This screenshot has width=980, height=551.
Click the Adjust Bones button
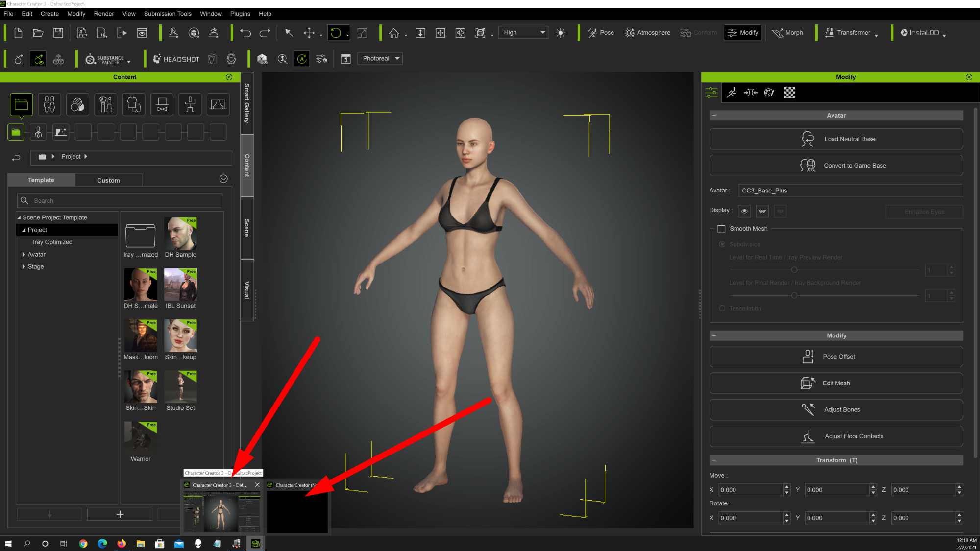click(x=836, y=409)
